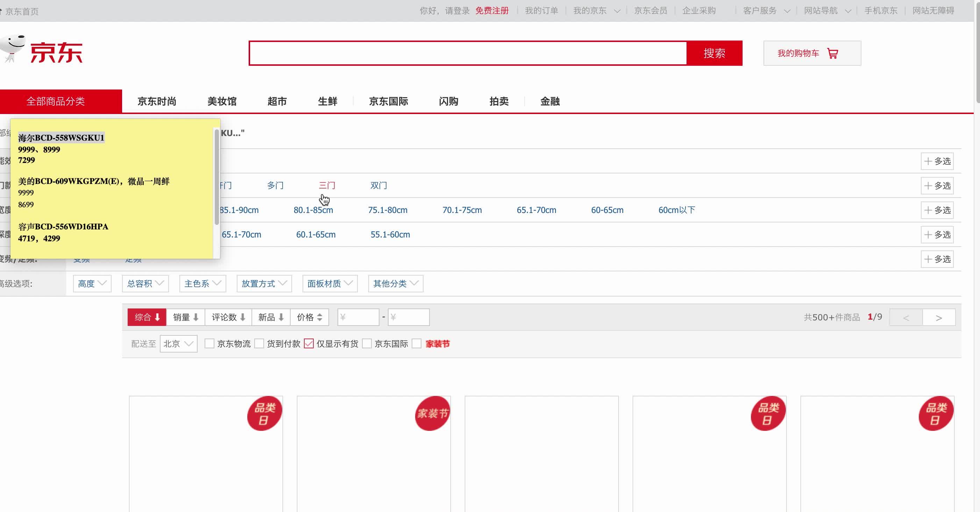
Task: Click the 品类日 badge on fifth product card
Action: (936, 413)
